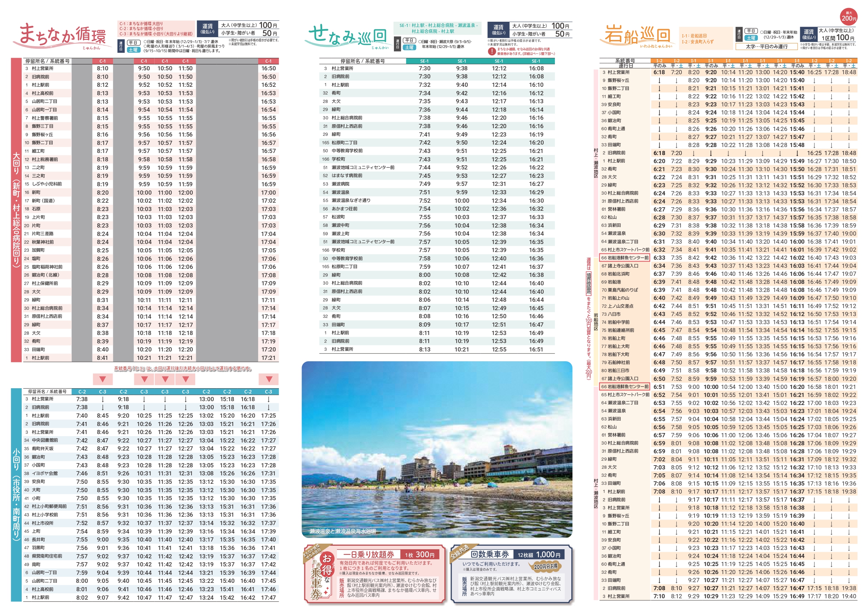
Task: Click the photo caption 瀬波温泉と瀬波温泉海水浴場
Action: click(343, 531)
